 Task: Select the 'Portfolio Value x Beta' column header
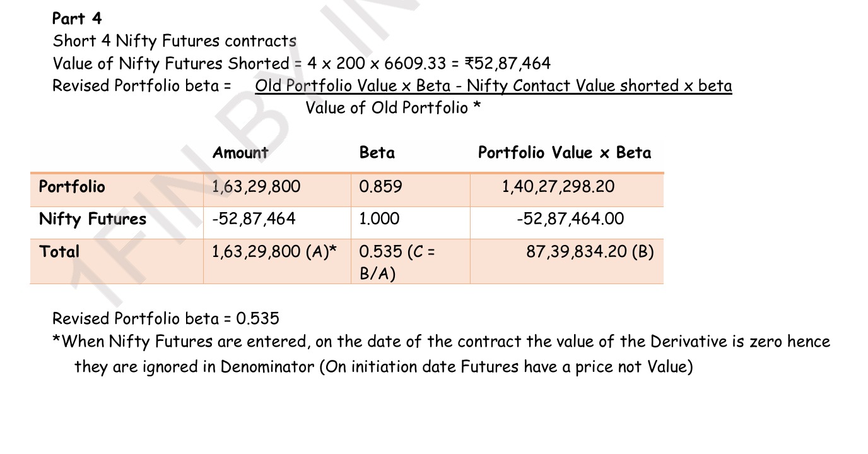tap(564, 153)
